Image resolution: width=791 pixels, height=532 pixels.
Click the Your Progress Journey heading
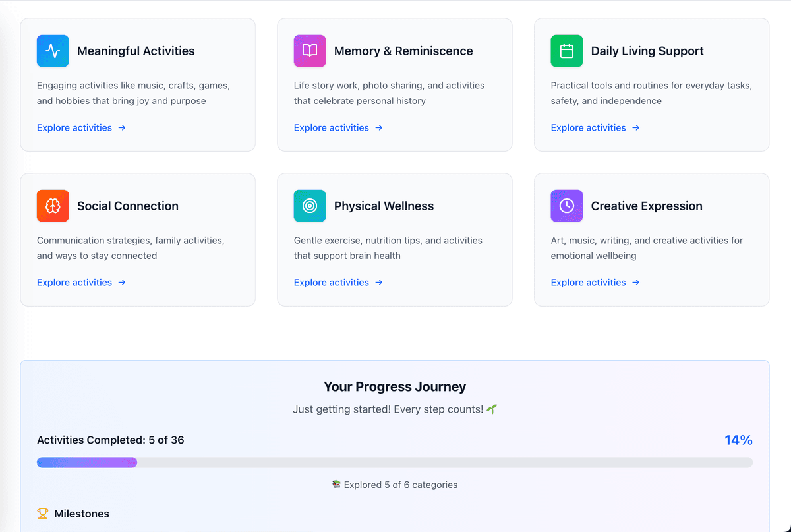point(394,387)
